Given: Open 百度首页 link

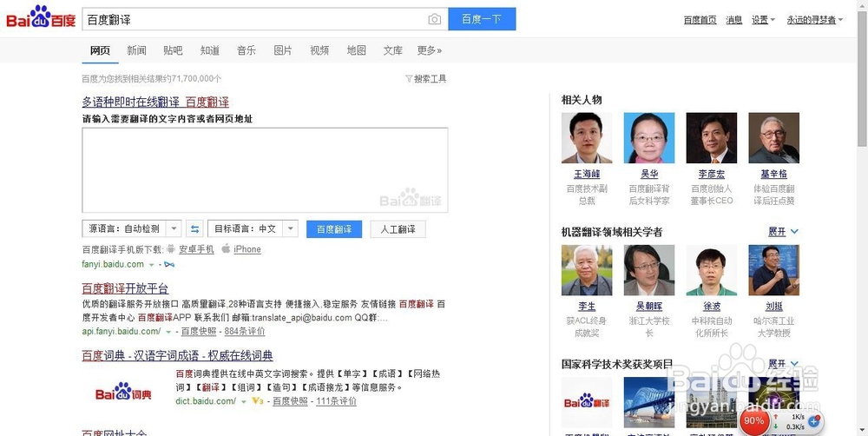Looking at the screenshot, I should 700,20.
